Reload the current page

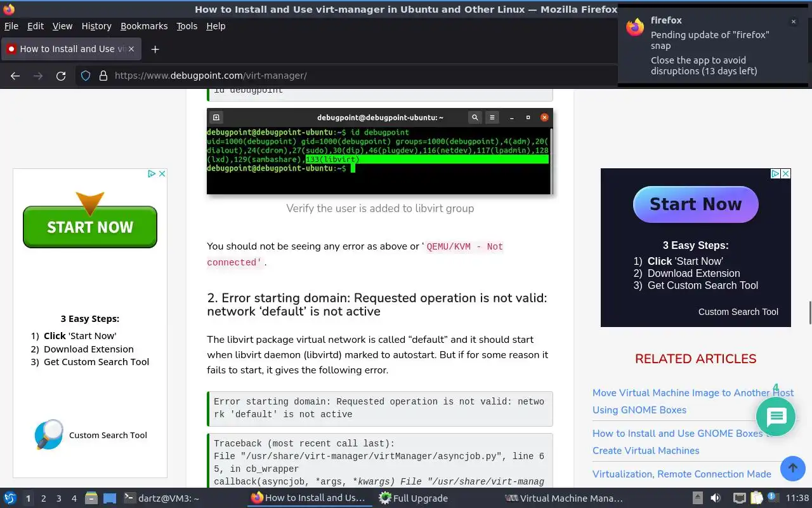[x=61, y=76]
